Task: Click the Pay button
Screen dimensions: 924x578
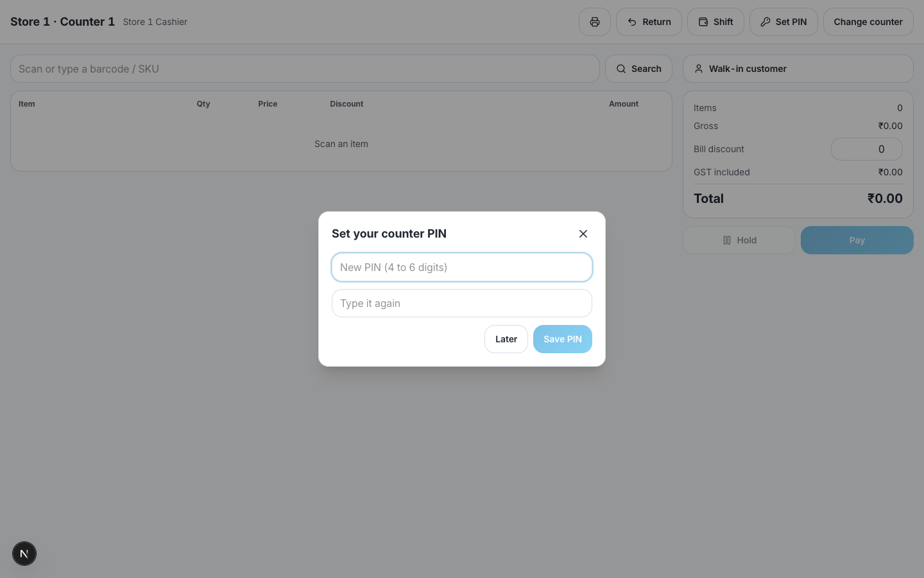Action: pyautogui.click(x=857, y=240)
